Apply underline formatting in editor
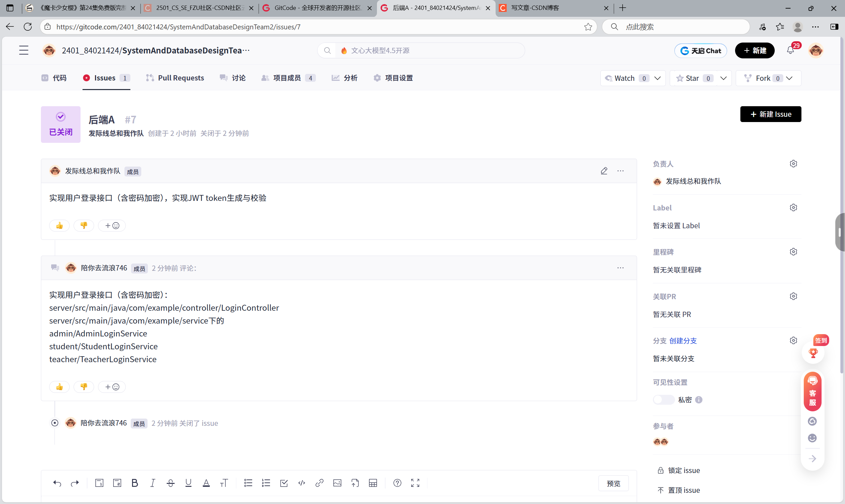The height and width of the screenshot is (504, 845). tap(188, 483)
